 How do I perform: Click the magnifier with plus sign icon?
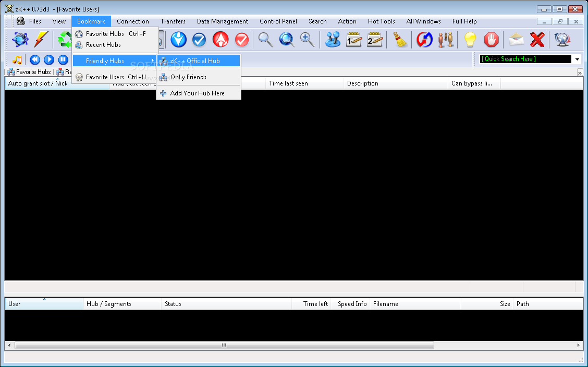(x=307, y=40)
